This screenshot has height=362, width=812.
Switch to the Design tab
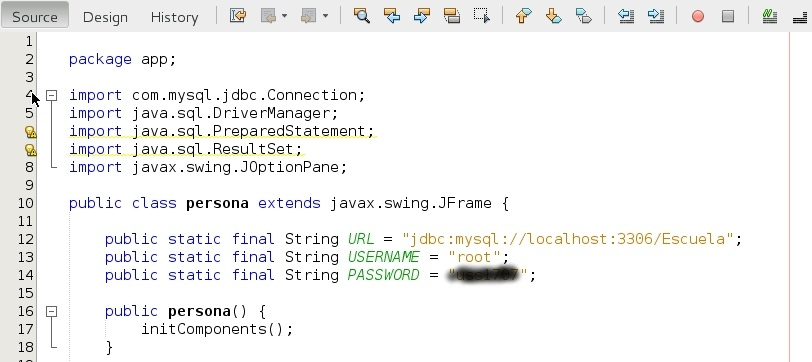click(105, 17)
